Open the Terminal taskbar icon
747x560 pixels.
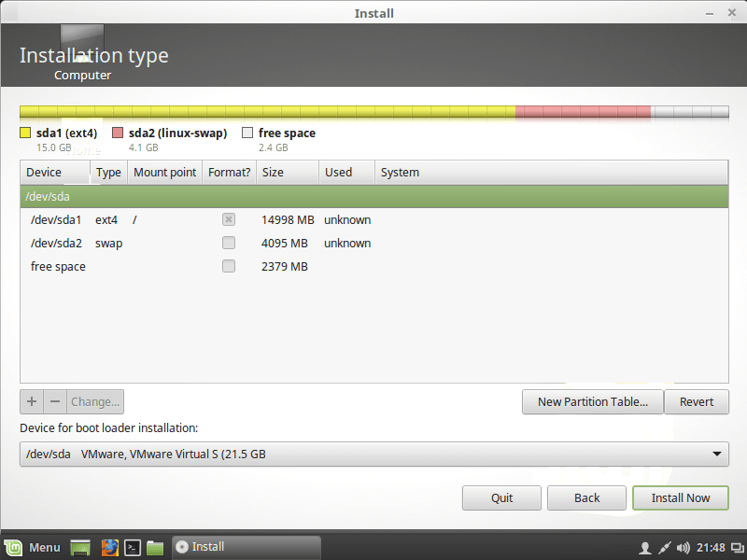[133, 548]
